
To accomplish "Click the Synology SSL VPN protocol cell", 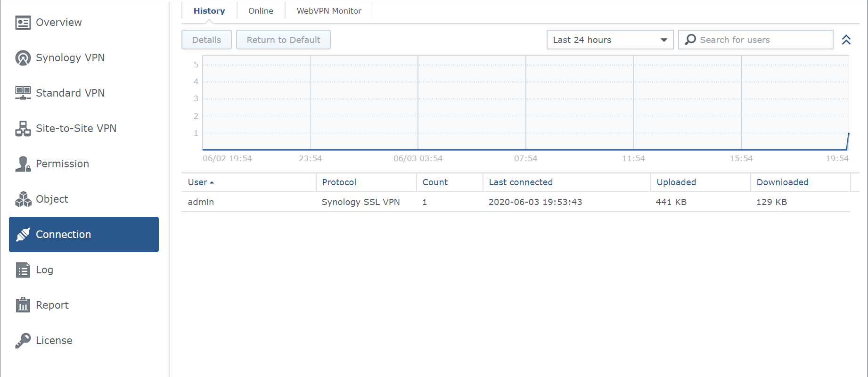I will pos(360,202).
